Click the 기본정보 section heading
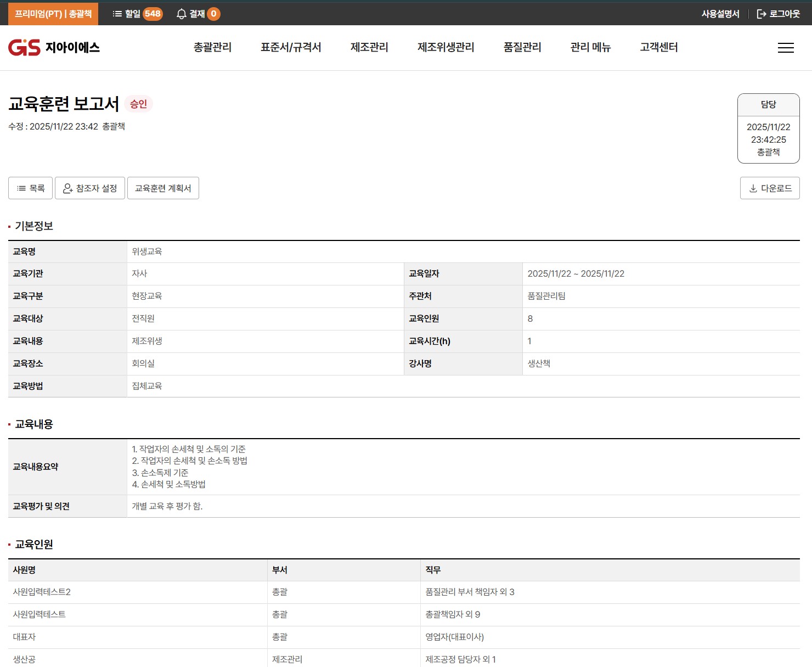 pos(34,226)
